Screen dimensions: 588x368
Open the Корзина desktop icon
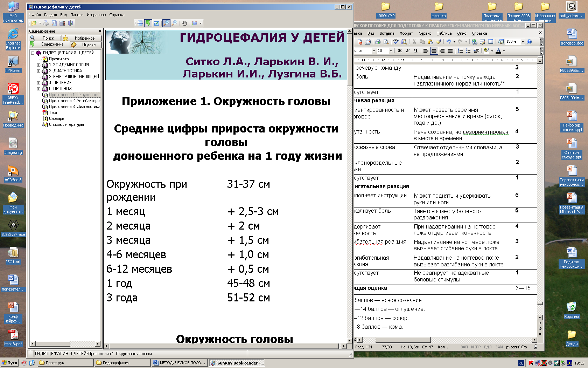572,309
